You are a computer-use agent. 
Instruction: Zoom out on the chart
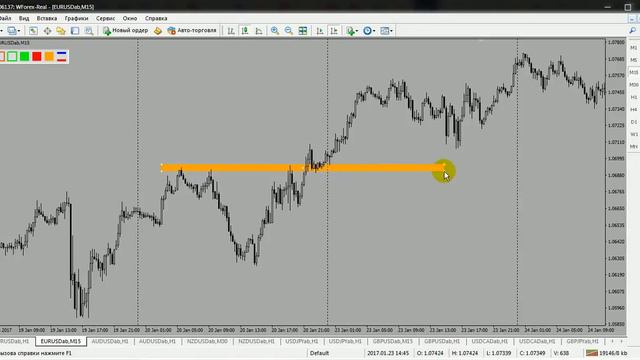(289, 31)
